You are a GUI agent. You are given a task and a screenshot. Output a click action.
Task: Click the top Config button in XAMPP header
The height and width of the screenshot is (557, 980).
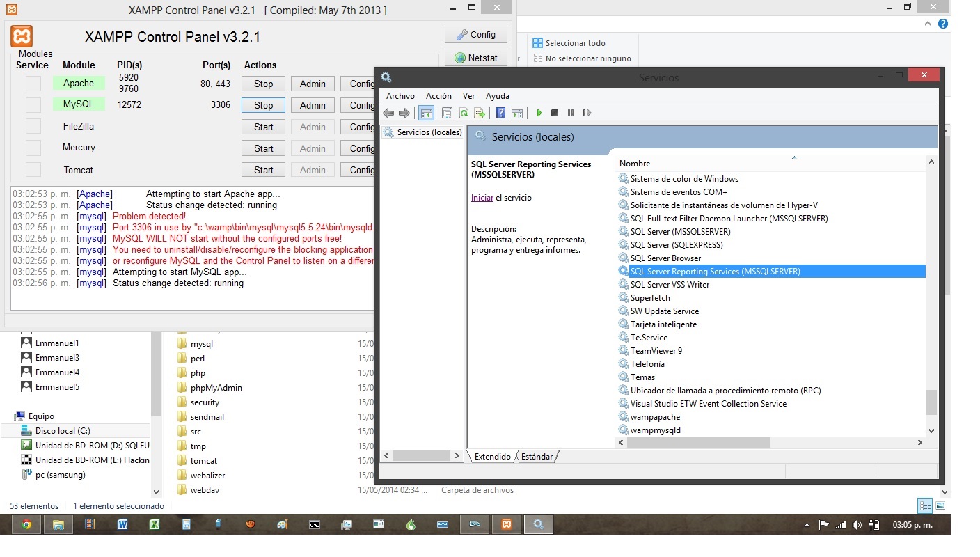476,34
